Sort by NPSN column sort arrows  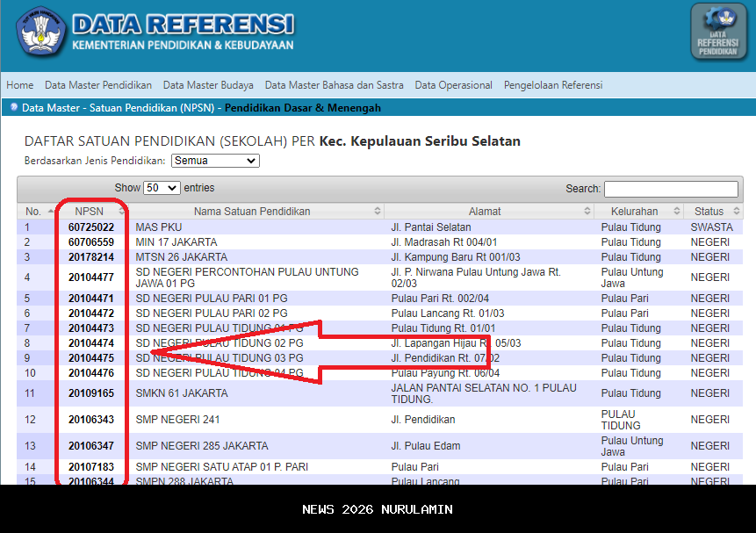(121, 212)
